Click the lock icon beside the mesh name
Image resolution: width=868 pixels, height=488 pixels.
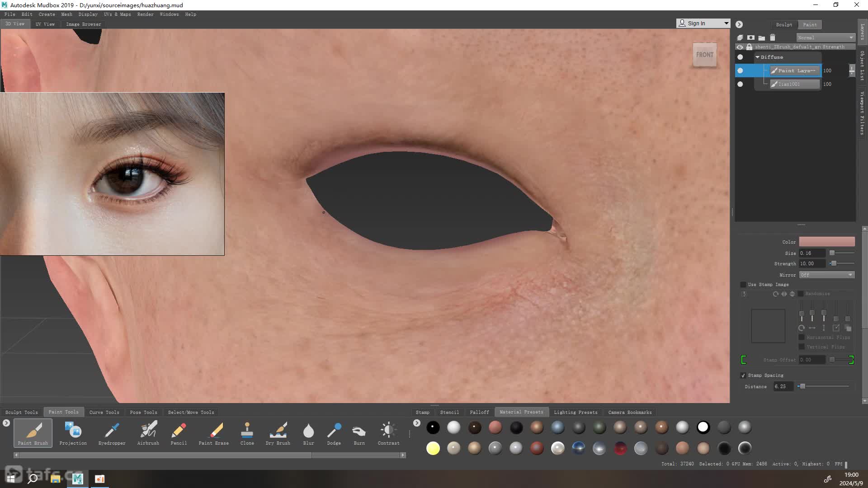tap(750, 47)
